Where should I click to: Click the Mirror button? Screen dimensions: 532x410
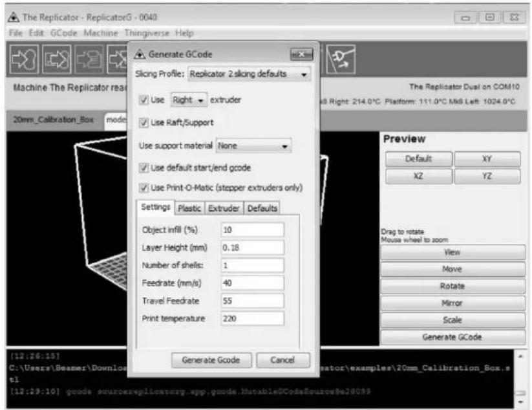pos(452,303)
